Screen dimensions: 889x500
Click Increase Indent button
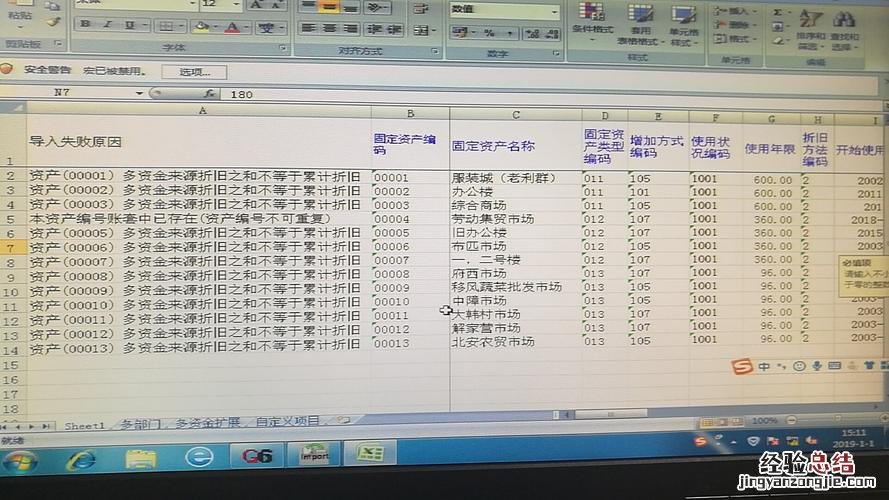point(393,29)
